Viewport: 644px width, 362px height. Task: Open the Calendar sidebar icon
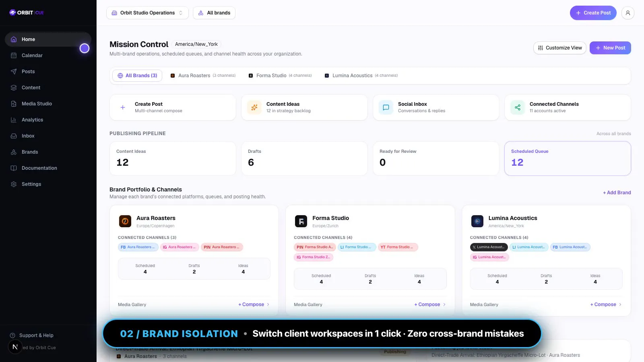click(14, 56)
